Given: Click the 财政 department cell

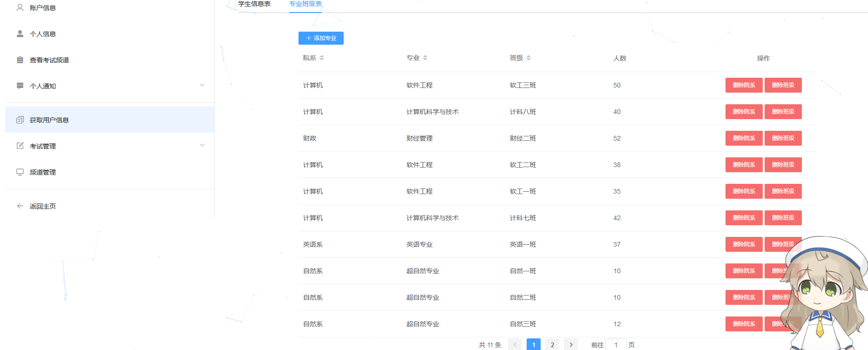Looking at the screenshot, I should pos(310,138).
